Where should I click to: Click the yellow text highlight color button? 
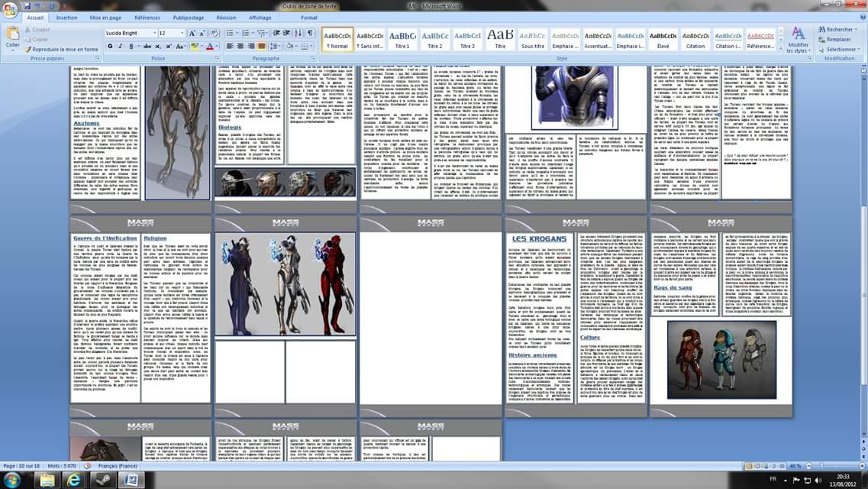(x=194, y=47)
